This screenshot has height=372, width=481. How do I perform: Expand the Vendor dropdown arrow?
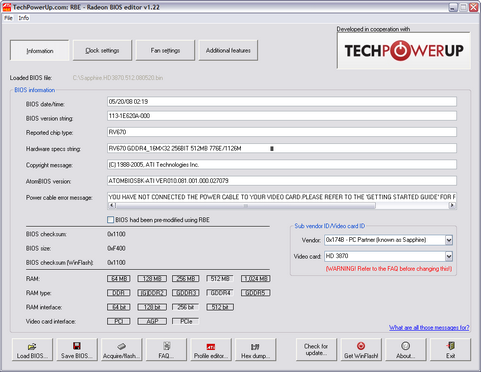[449, 240]
